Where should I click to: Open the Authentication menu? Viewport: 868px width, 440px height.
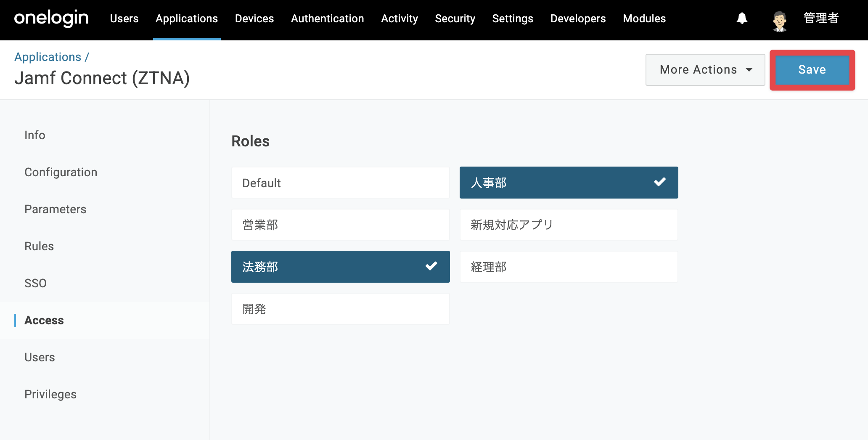pyautogui.click(x=327, y=19)
